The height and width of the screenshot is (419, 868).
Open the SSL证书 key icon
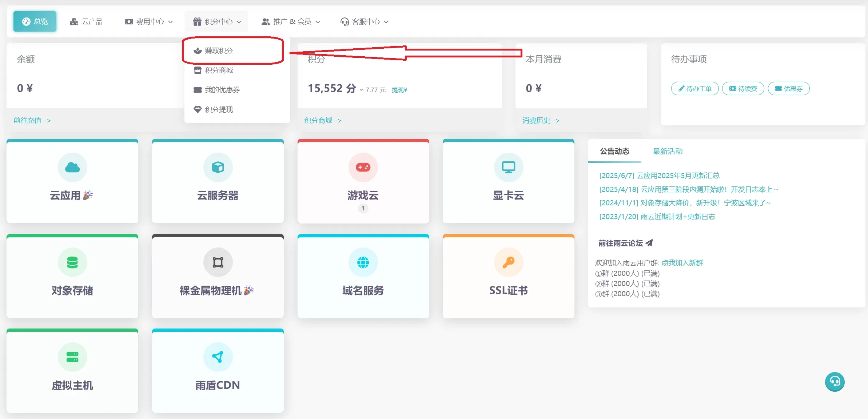tap(508, 262)
